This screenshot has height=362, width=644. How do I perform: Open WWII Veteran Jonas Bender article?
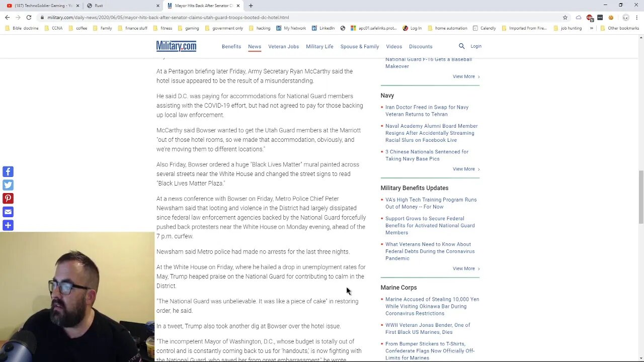coord(428,329)
